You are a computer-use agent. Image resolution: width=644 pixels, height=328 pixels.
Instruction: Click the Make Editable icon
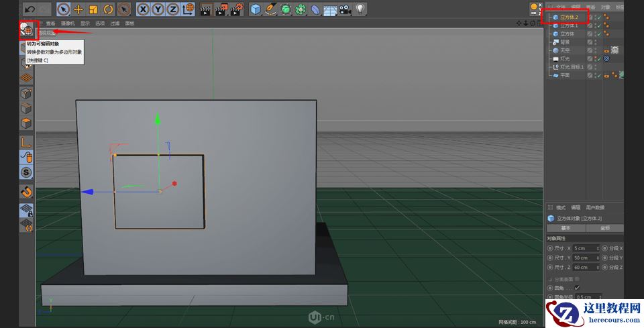(27, 30)
